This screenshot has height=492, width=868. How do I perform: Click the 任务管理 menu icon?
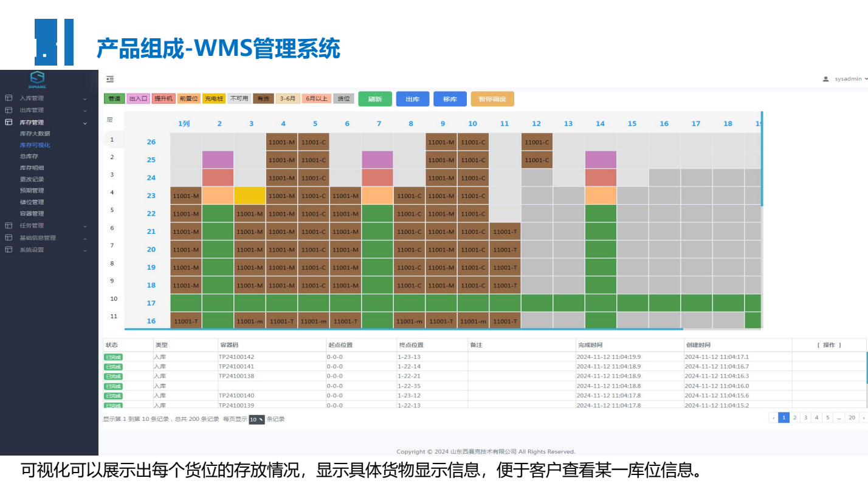click(x=9, y=225)
